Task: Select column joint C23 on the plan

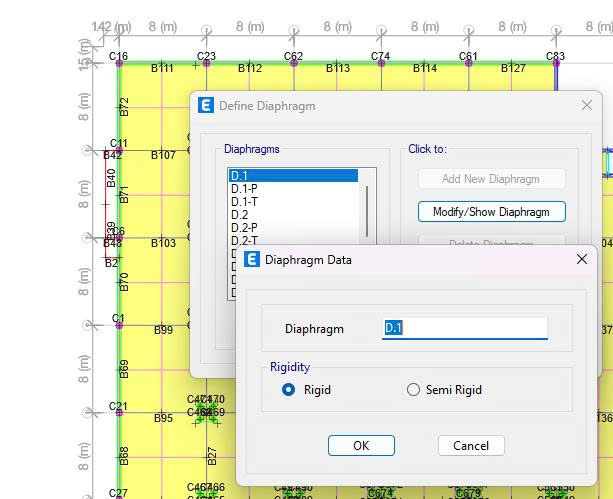Action: tap(206, 63)
